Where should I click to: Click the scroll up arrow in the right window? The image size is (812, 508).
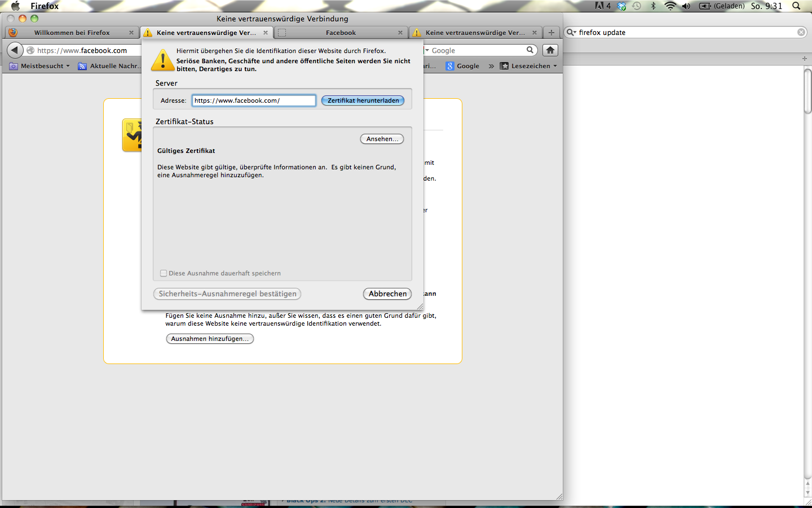[807, 484]
